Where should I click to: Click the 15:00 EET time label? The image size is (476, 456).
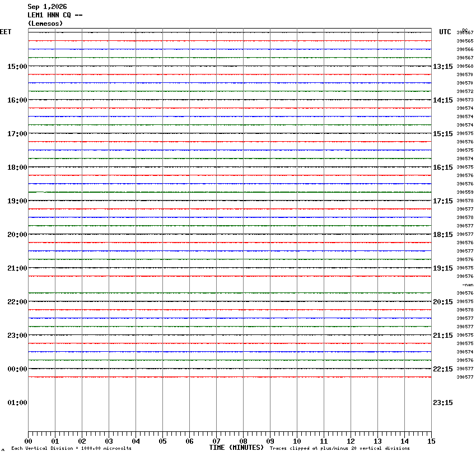(x=17, y=67)
